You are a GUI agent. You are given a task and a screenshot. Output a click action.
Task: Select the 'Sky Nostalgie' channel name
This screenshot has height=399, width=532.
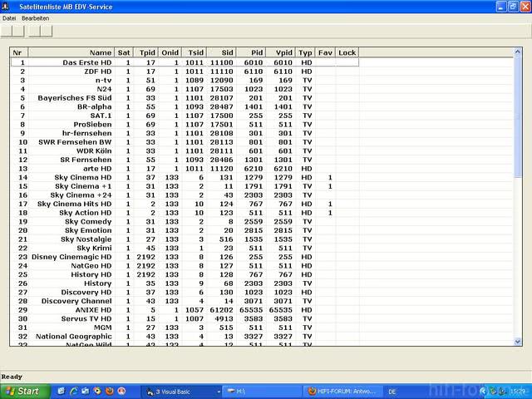tap(86, 239)
